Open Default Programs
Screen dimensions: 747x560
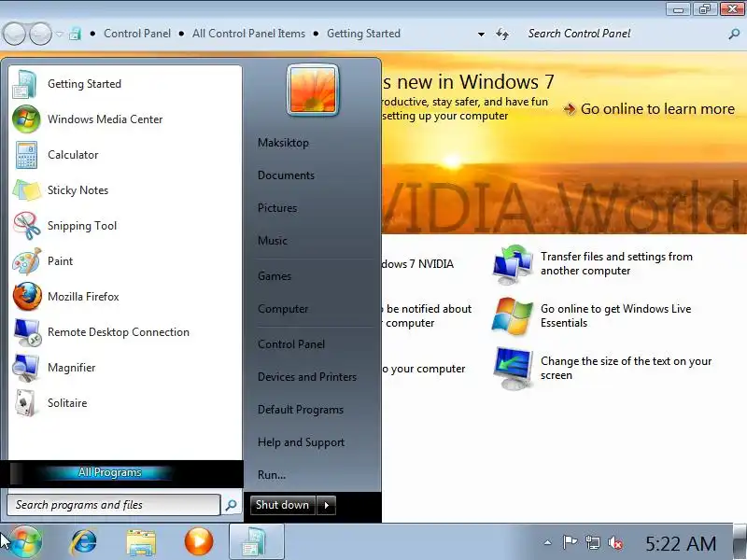[x=301, y=410]
